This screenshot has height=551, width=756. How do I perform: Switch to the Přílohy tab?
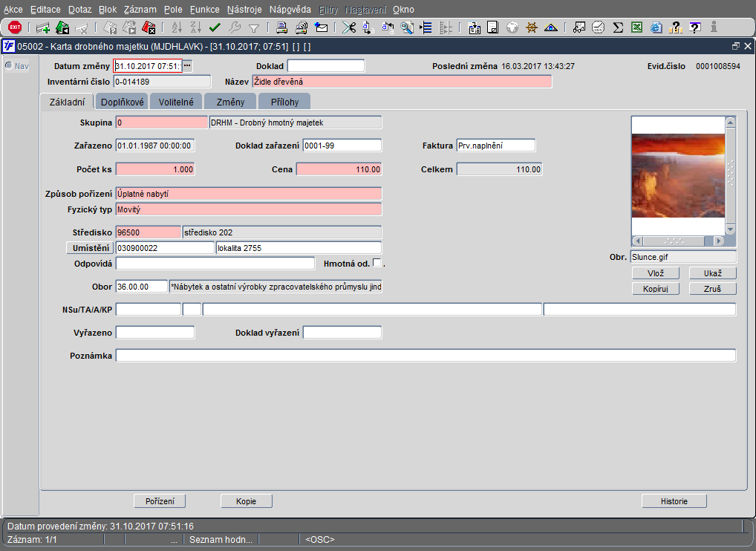point(284,102)
